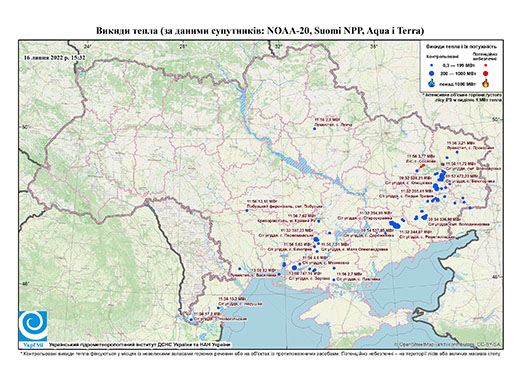Select the large red circle legend symbol
Image resolution: width=520 pixels, height=368 pixels.
[x=485, y=73]
